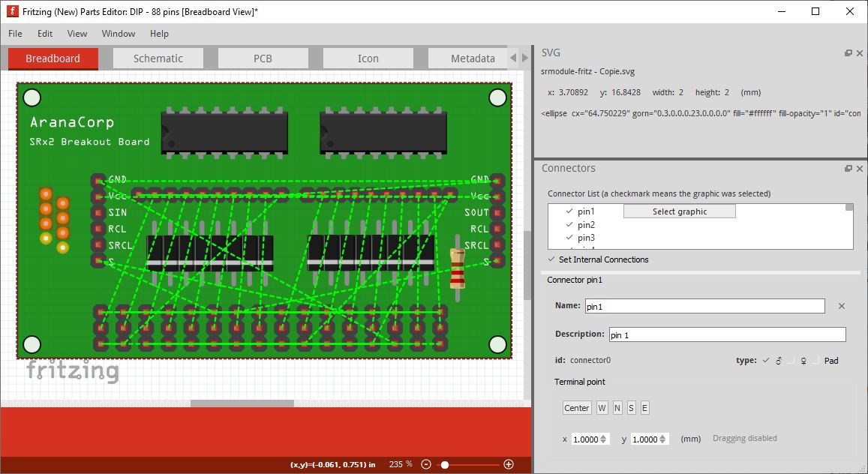Switch to the Metadata tab
Screen dimensions: 868x474
tap(468, 58)
